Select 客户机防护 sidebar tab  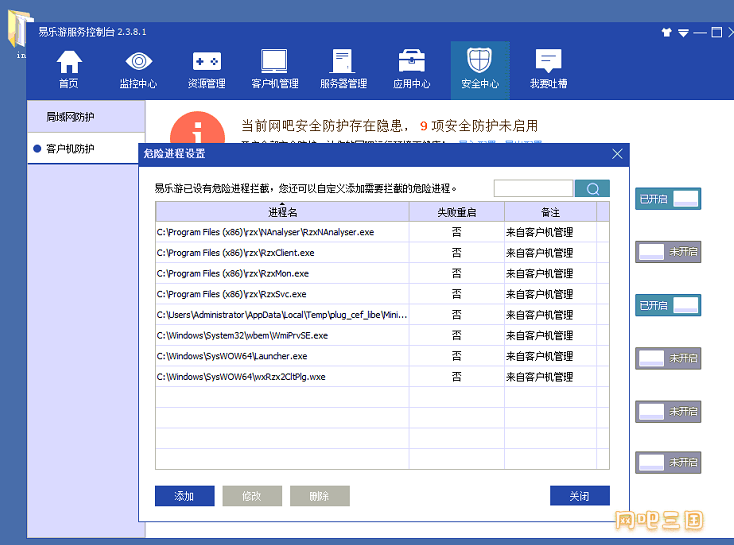click(83, 148)
